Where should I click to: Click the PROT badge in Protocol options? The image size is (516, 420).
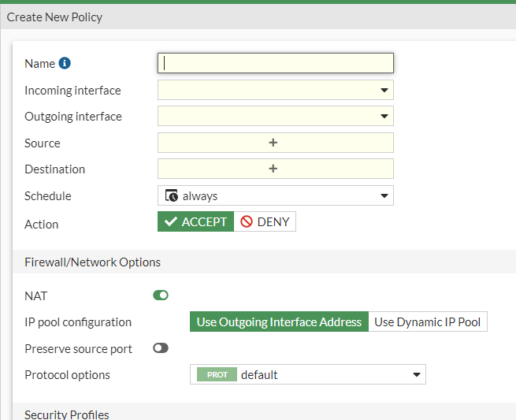[x=217, y=374]
